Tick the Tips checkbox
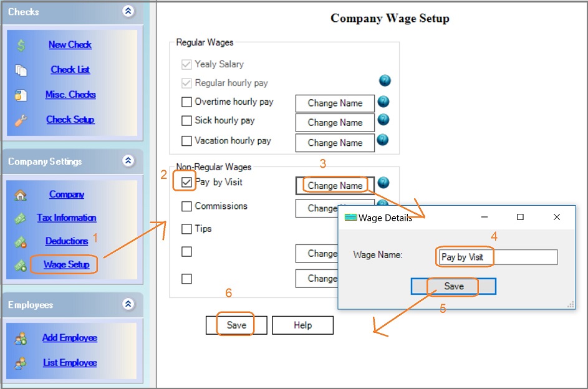588x389 pixels. click(x=186, y=229)
